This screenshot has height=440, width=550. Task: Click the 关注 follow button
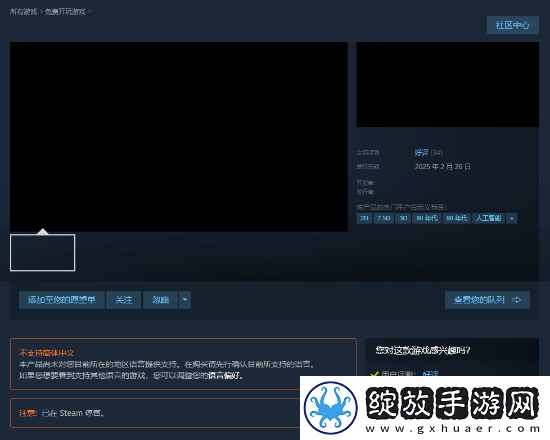124,300
